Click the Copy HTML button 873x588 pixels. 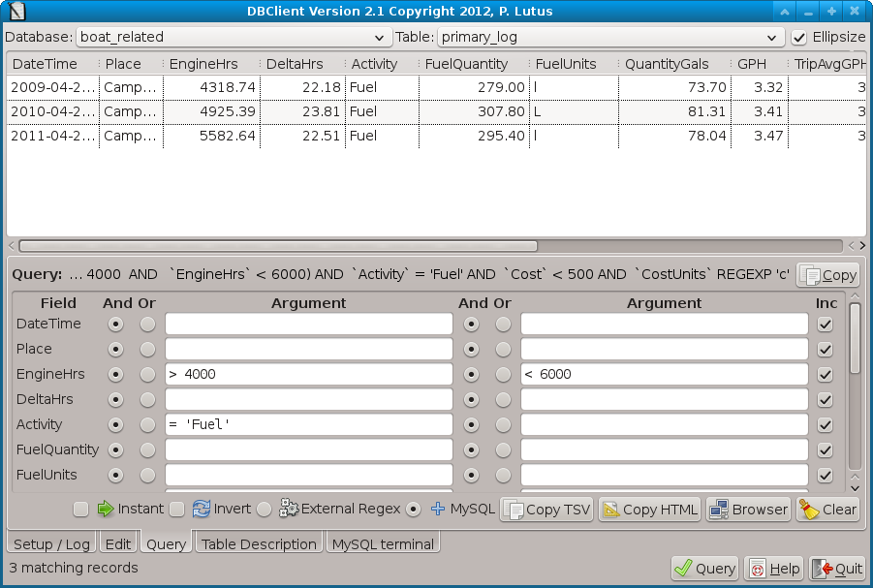pyautogui.click(x=648, y=510)
